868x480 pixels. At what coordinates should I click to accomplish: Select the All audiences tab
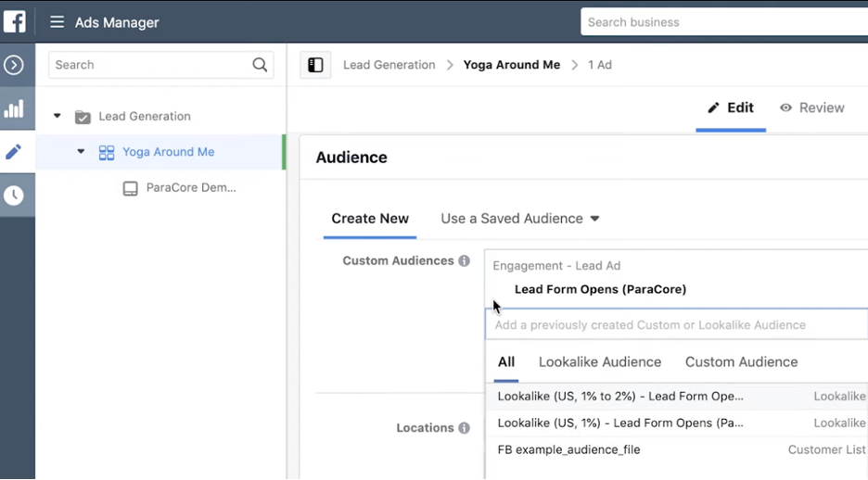pyautogui.click(x=506, y=362)
